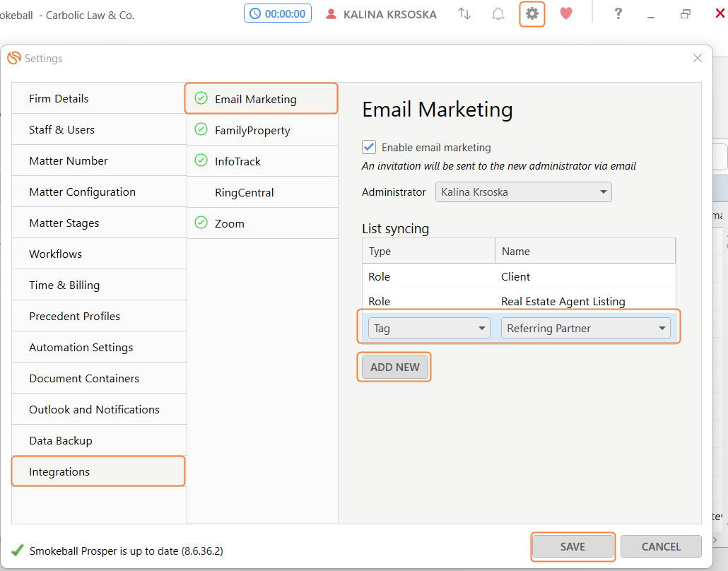The image size is (728, 571).
Task: Click the Type column header
Action: tap(428, 251)
